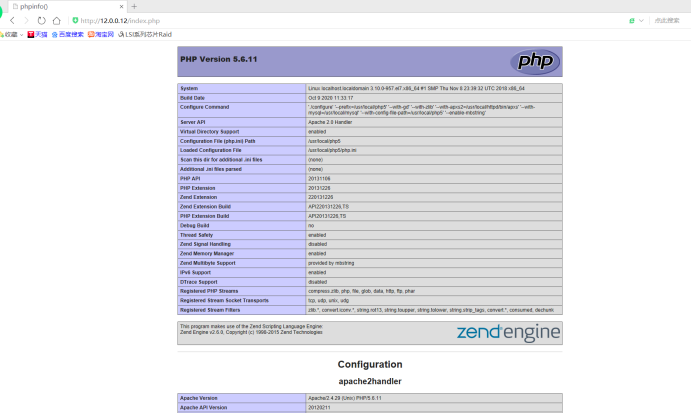Screen dimensions: 691x414
Task: Close the phpinfo() tab
Action: pos(122,7)
